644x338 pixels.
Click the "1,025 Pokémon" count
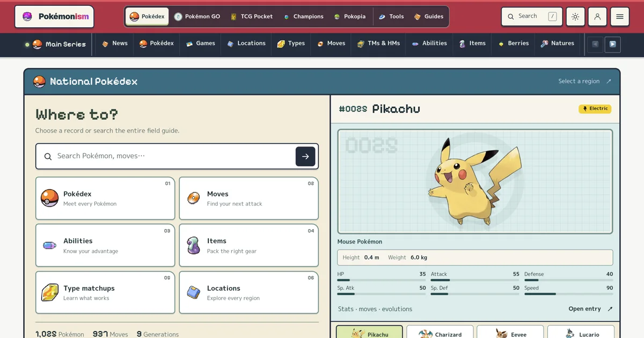[60, 334]
